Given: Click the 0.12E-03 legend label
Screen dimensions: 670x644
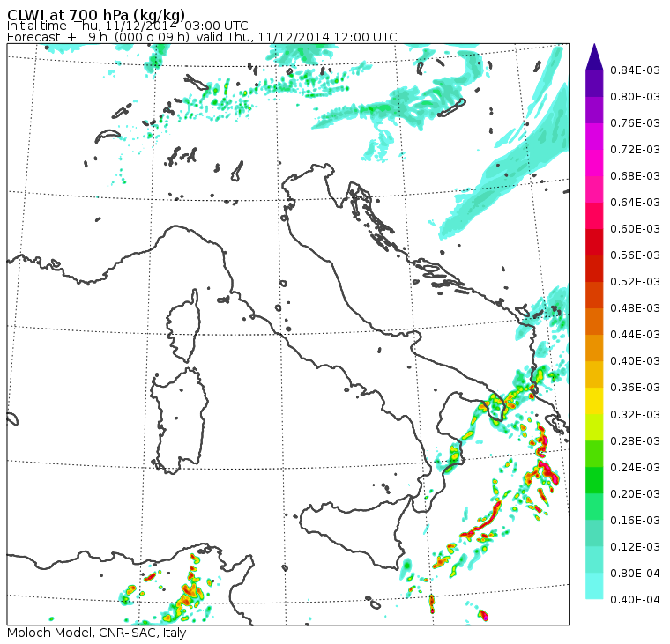Looking at the screenshot, I should tap(635, 547).
